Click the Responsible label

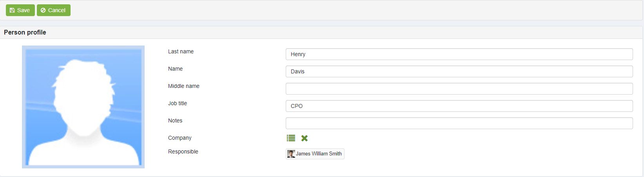click(x=183, y=151)
